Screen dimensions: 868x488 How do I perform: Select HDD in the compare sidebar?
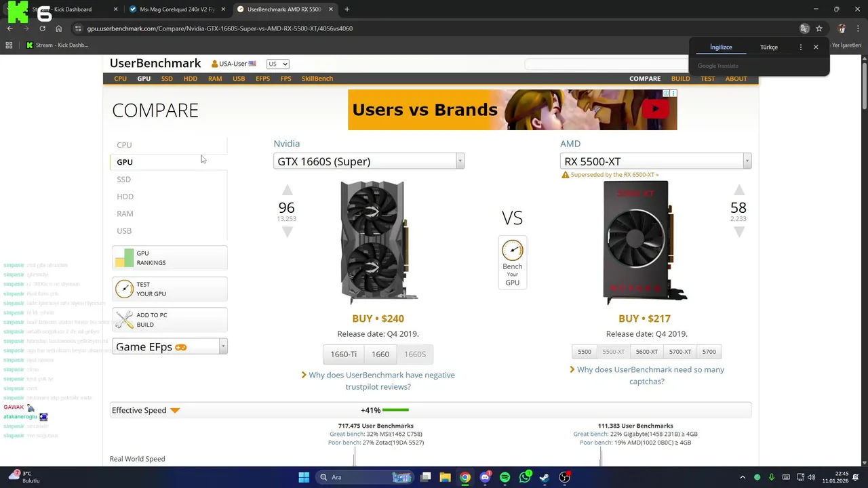pyautogui.click(x=125, y=197)
